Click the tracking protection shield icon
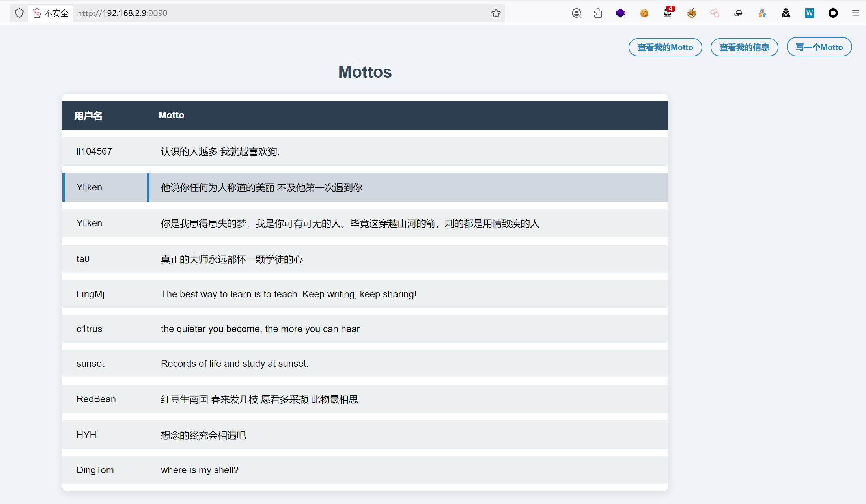 (x=19, y=13)
